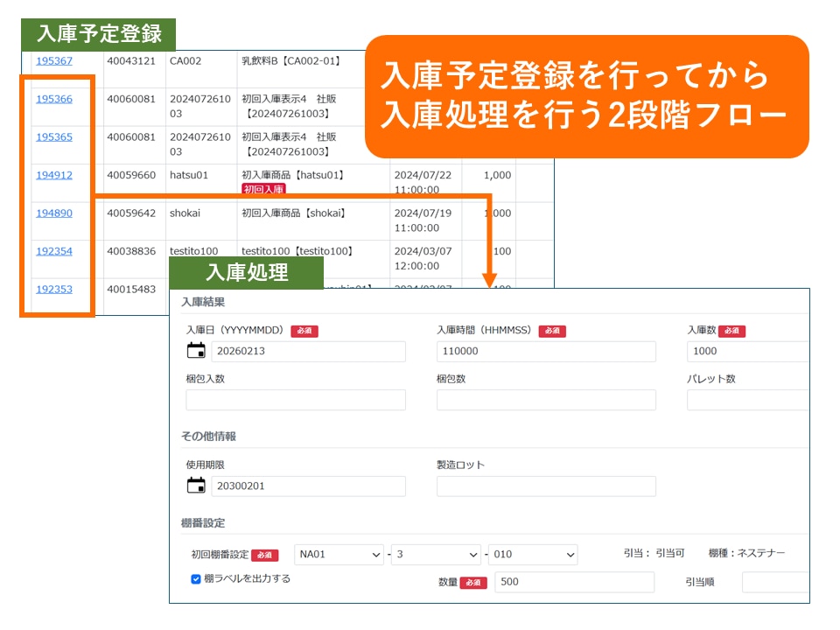Focus the 梱包入数 input field
This screenshot has height=630, width=840.
click(295, 400)
